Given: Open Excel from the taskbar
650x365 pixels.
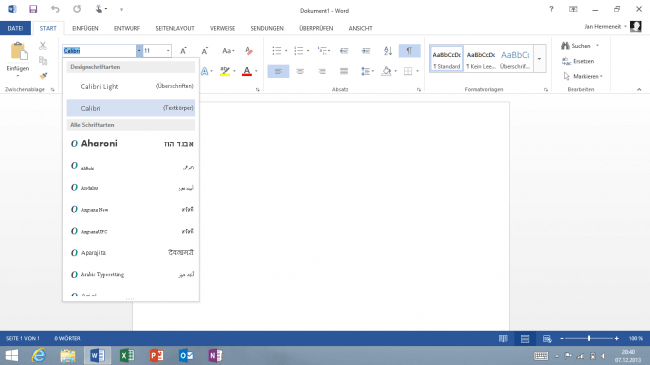Looking at the screenshot, I should click(x=127, y=355).
